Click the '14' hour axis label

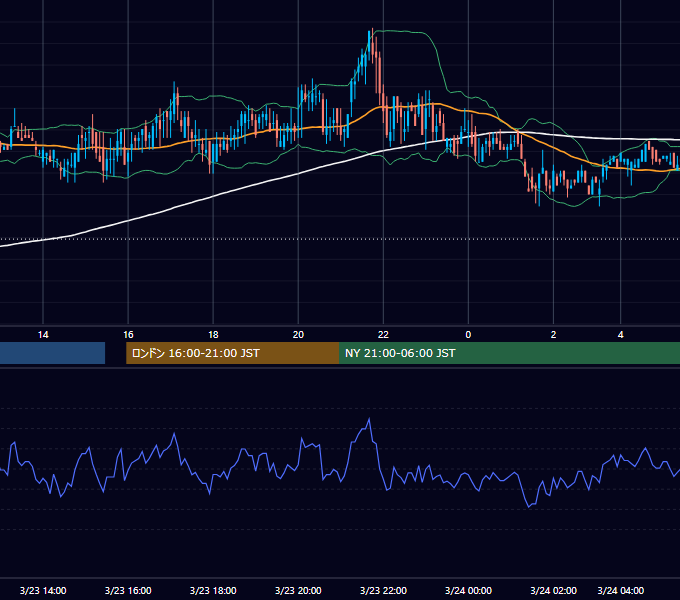click(43, 335)
